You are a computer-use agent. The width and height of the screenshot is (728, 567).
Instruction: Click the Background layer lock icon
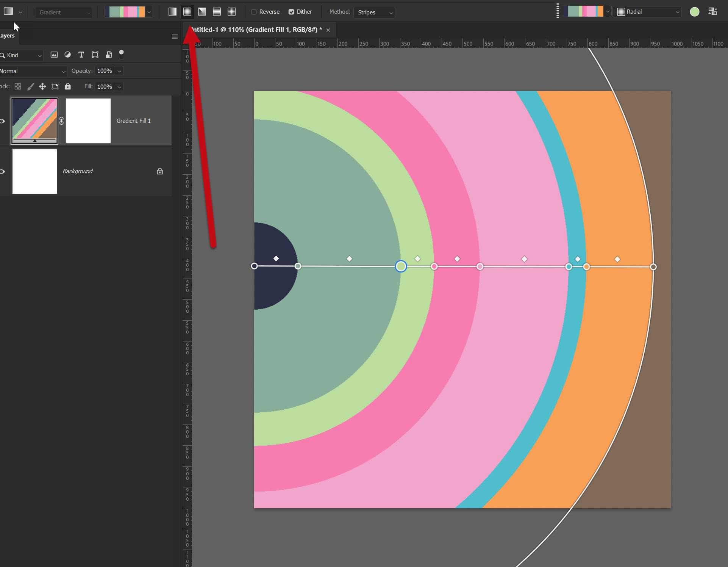(x=160, y=171)
